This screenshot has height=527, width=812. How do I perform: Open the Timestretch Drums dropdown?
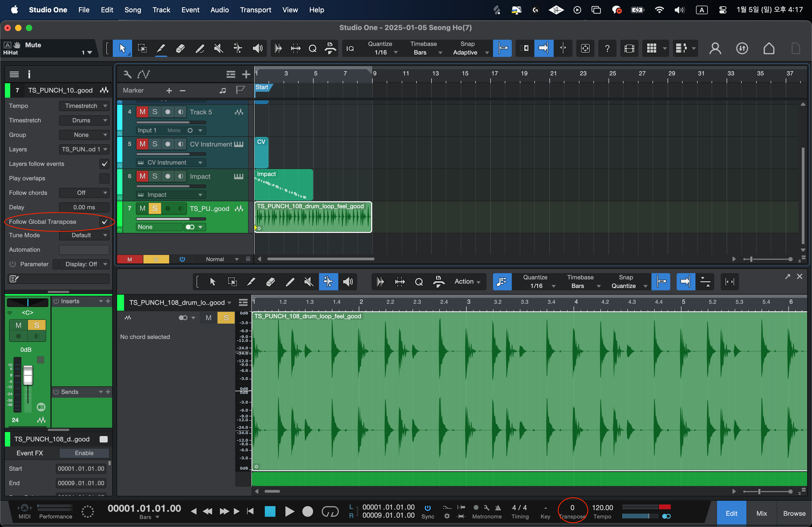84,120
